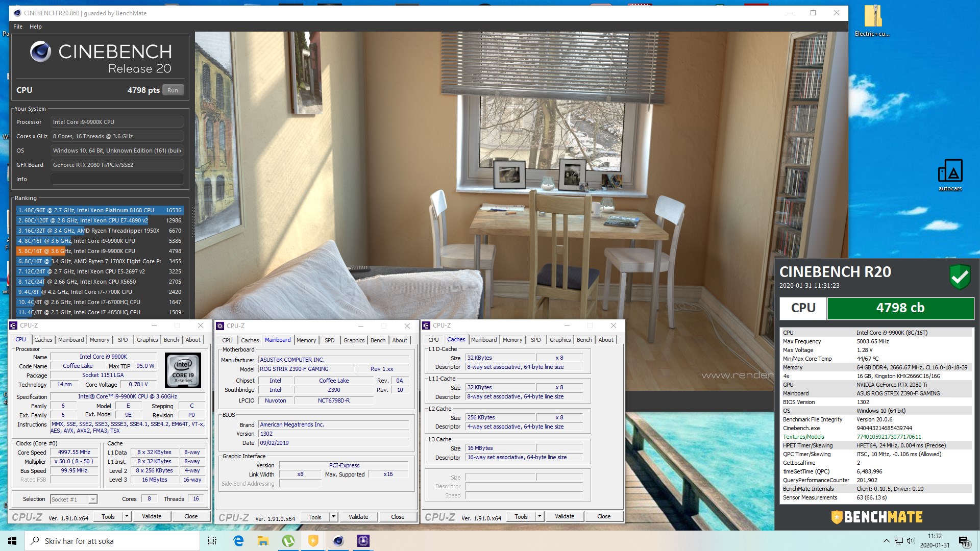Click motherboard Model ROG STRIX Z390-F GAMING
This screenshot has height=551, width=980.
tap(307, 369)
